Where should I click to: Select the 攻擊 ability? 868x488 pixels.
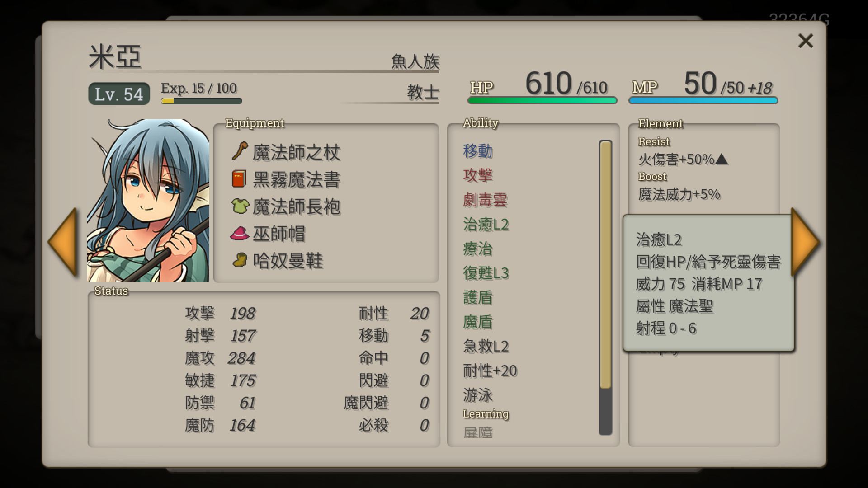click(x=478, y=175)
